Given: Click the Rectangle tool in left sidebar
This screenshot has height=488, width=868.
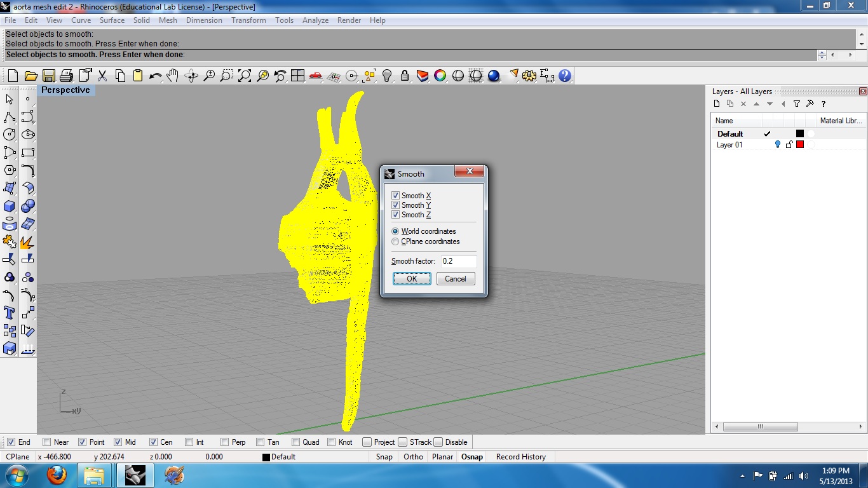Looking at the screenshot, I should pos(27,152).
